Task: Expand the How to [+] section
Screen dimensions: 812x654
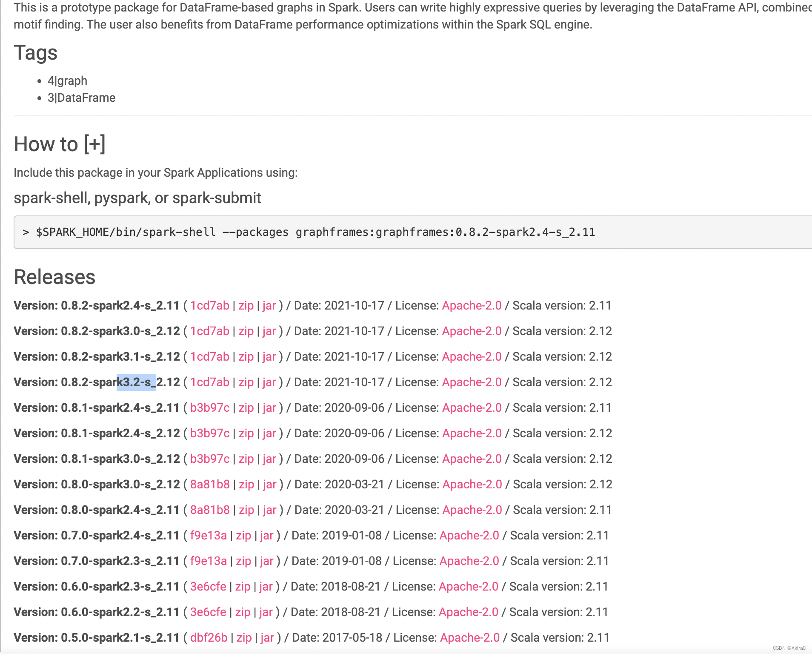Action: click(94, 144)
